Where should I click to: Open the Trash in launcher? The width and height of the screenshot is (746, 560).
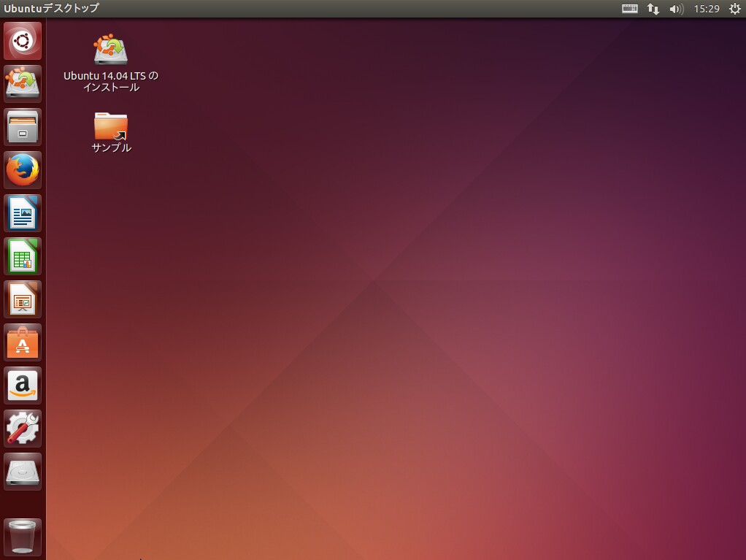point(23,537)
